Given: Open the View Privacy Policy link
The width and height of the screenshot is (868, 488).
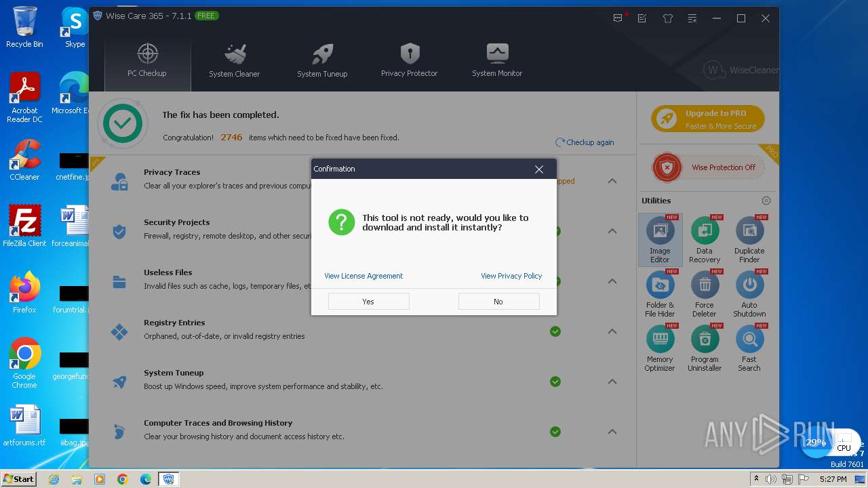Looking at the screenshot, I should (x=511, y=276).
